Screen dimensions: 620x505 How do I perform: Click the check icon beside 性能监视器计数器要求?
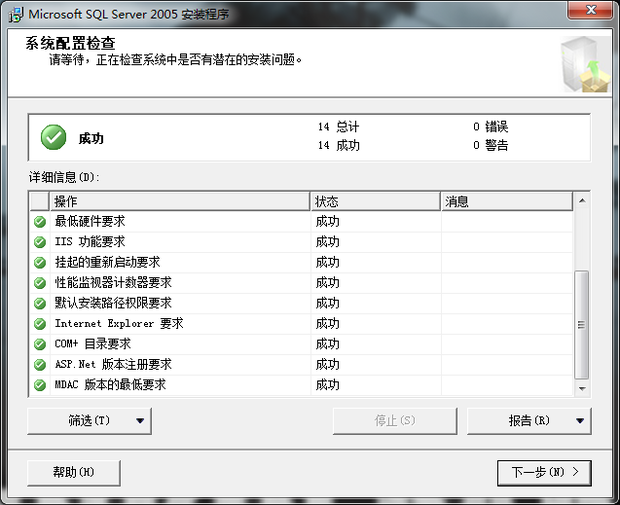click(x=40, y=283)
